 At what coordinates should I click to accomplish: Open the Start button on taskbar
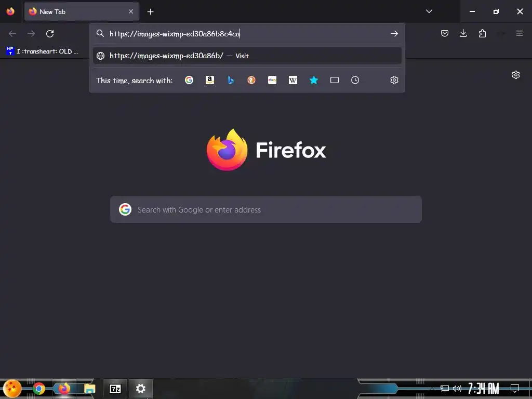click(12, 389)
